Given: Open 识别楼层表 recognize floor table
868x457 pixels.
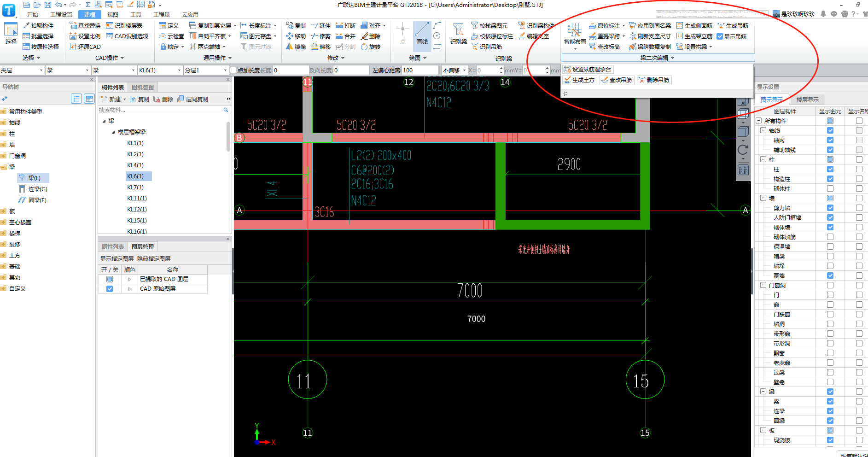Looking at the screenshot, I should 124,26.
